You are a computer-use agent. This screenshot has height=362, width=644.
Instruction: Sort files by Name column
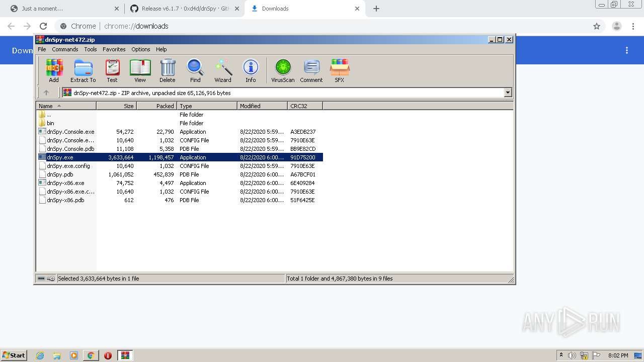pyautogui.click(x=66, y=106)
